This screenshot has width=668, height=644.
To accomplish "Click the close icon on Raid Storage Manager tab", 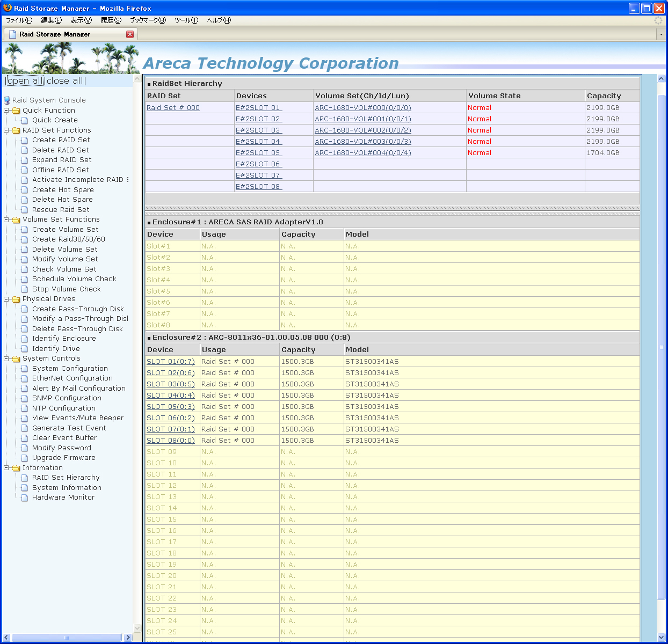I will click(x=130, y=34).
